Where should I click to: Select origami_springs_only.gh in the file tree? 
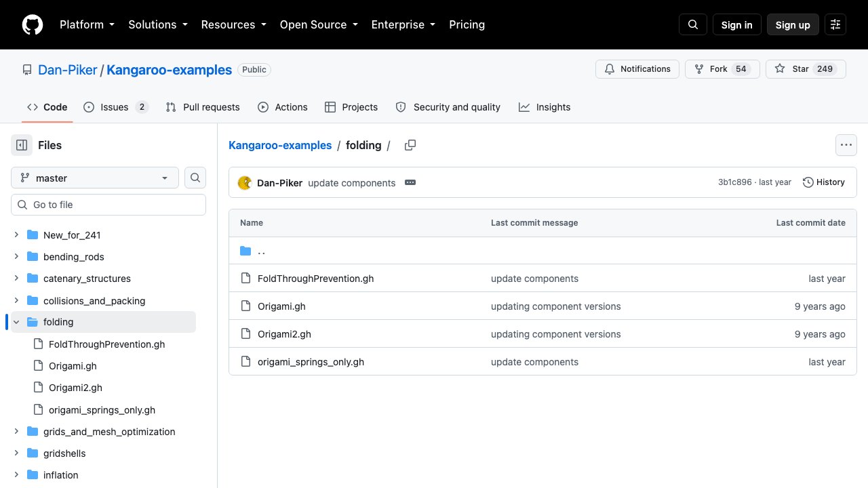coord(102,410)
